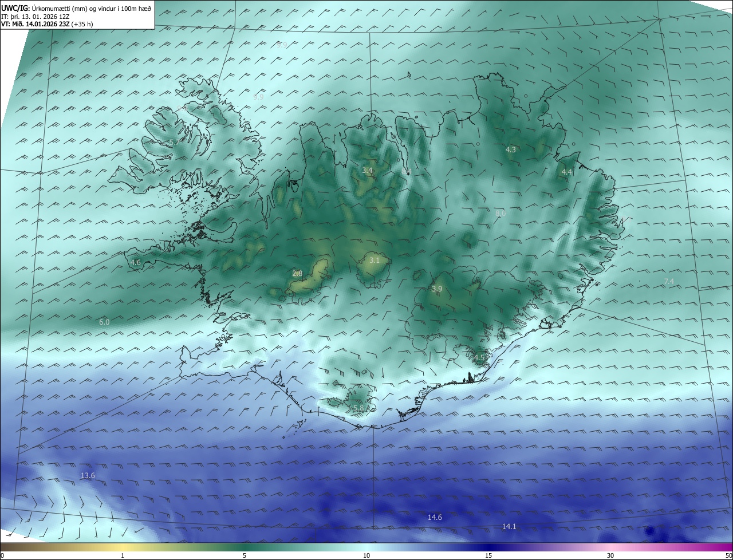Click the 4.5 precipitation value
Image resolution: width=733 pixels, height=560 pixels.
click(x=479, y=358)
